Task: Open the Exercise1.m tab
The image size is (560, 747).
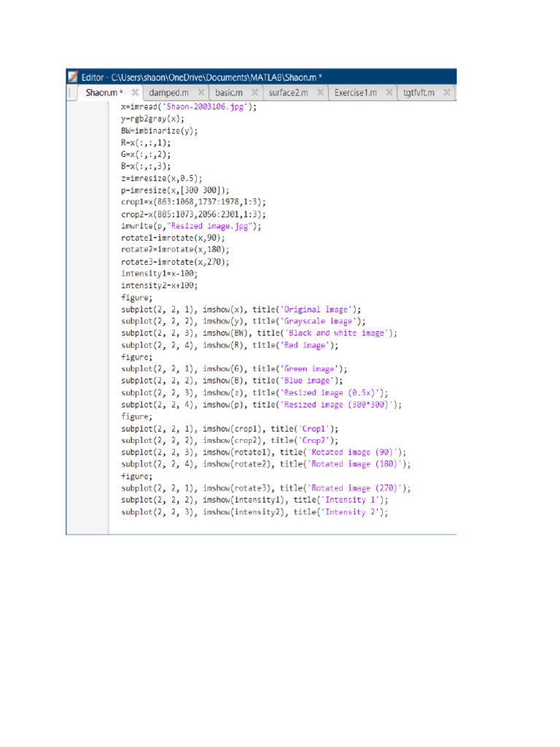Action: pos(355,93)
